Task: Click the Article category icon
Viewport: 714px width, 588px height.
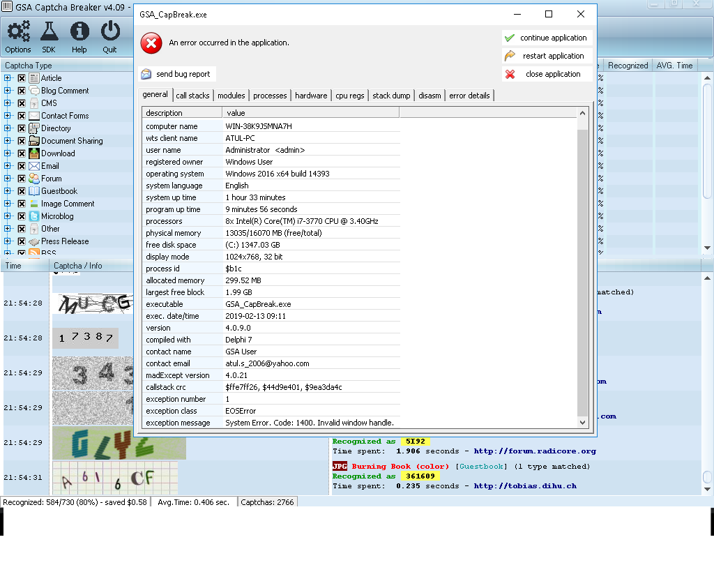Action: pos(34,78)
